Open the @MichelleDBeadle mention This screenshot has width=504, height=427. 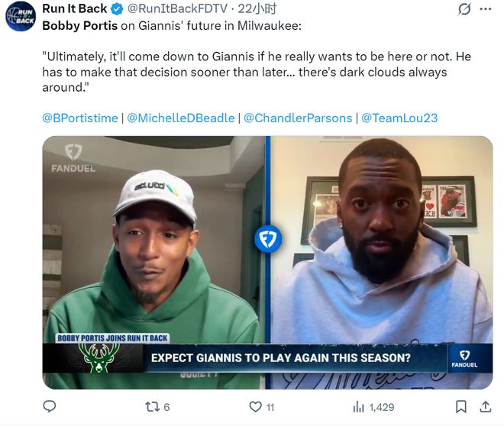[x=181, y=118]
